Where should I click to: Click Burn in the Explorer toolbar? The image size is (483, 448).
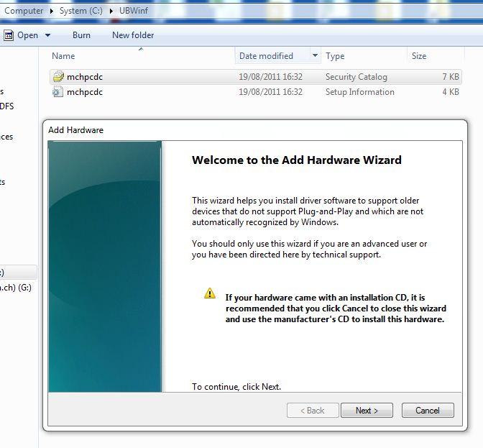point(81,35)
